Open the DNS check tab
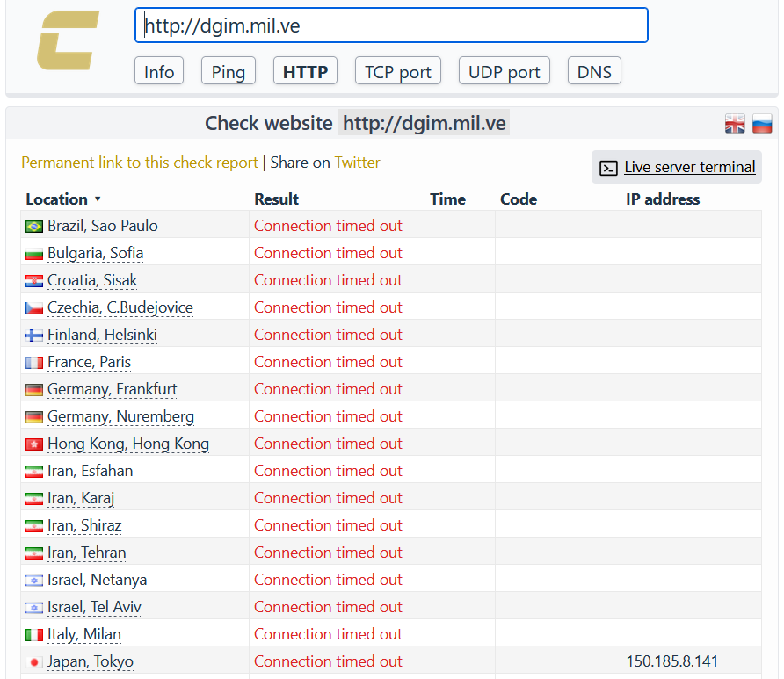Image resolution: width=784 pixels, height=679 pixels. coord(594,71)
